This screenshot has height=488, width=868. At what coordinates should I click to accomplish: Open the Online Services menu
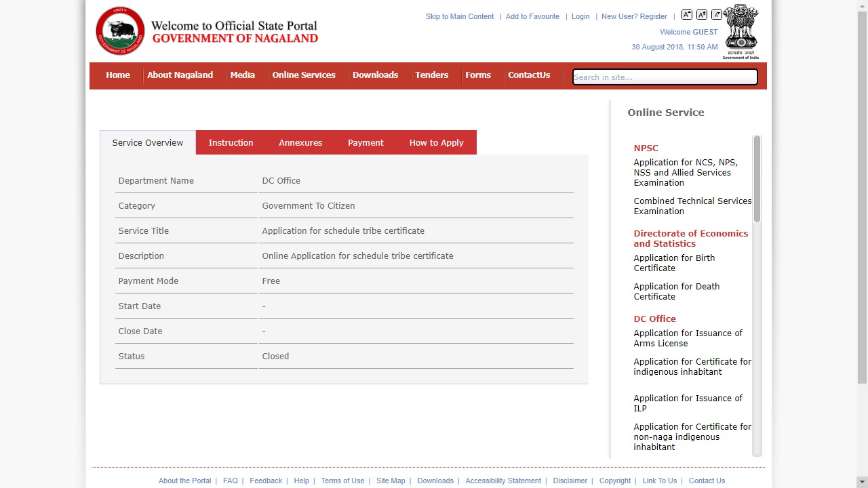304,75
